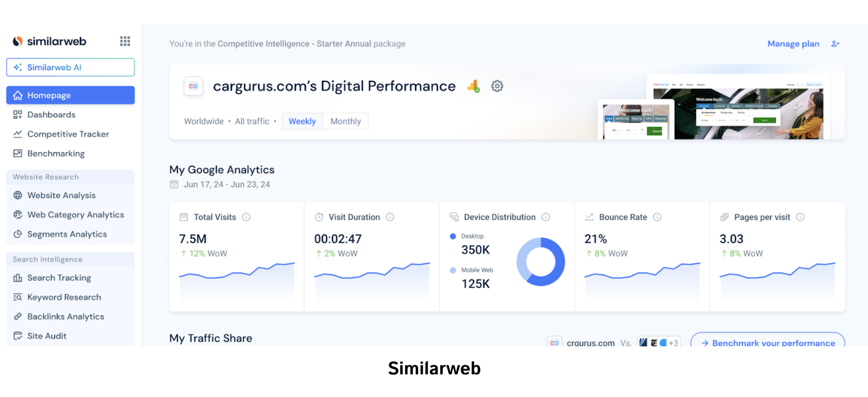The height and width of the screenshot is (397, 868).
Task: Click the invite user icon
Action: tap(835, 44)
